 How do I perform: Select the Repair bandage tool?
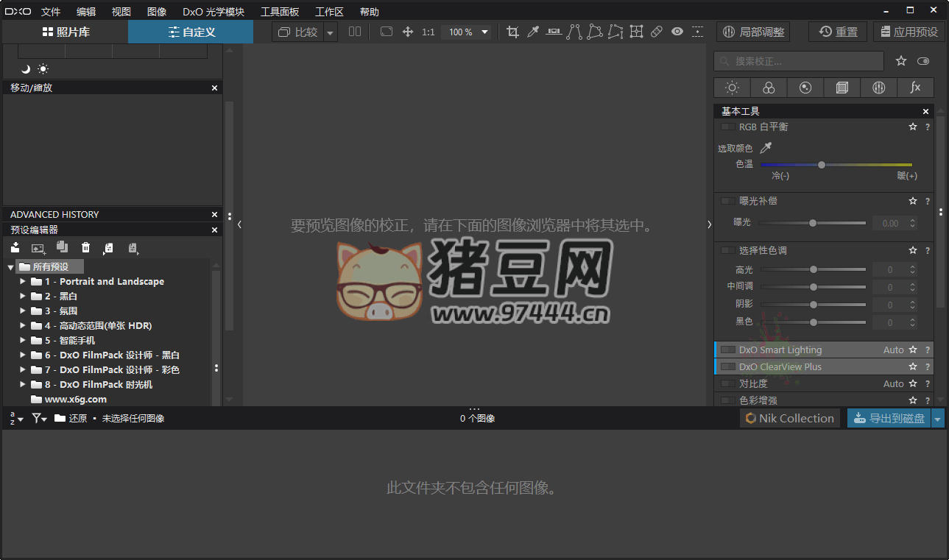tap(657, 32)
